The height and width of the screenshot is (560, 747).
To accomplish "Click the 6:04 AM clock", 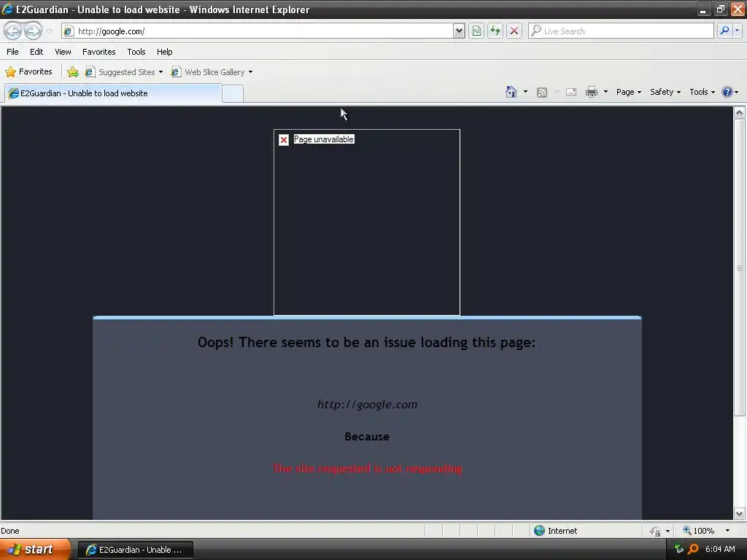I will pos(720,549).
